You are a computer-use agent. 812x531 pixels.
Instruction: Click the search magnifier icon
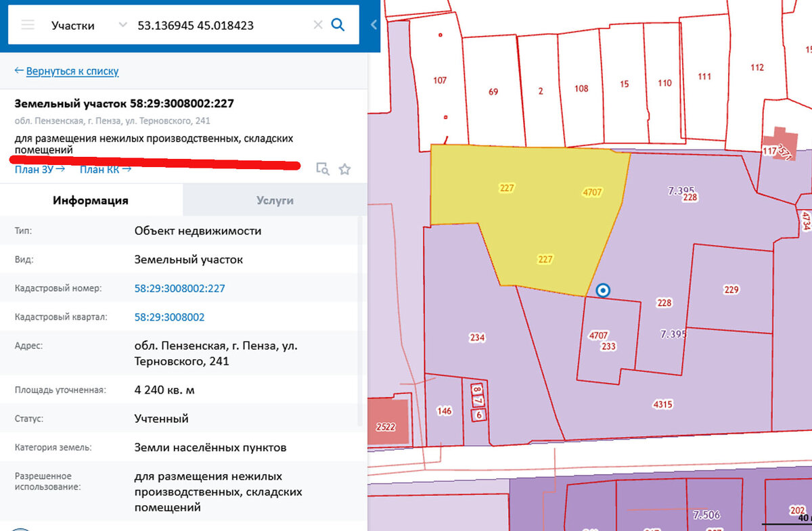[338, 24]
